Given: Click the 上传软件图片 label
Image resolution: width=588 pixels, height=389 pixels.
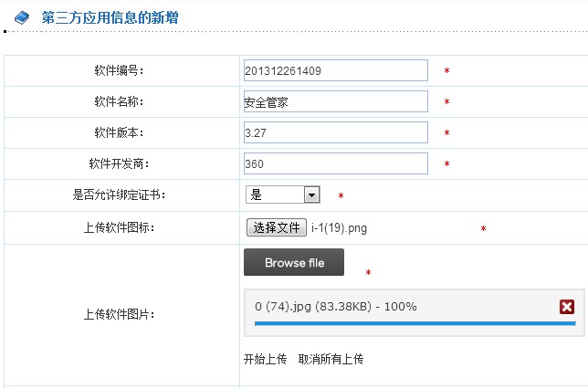Looking at the screenshot, I should [119, 314].
